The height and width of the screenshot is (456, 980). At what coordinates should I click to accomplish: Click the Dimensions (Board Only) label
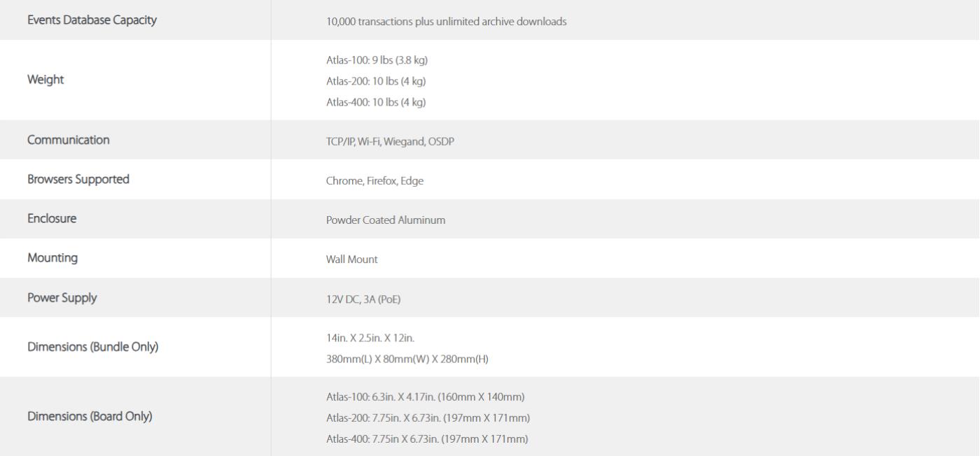pyautogui.click(x=90, y=418)
